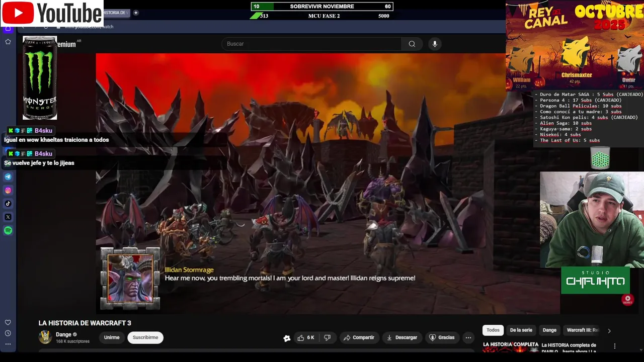Screen dimensions: 644x362
Task: Open options menu for Diablo recommended video
Action: click(614, 346)
